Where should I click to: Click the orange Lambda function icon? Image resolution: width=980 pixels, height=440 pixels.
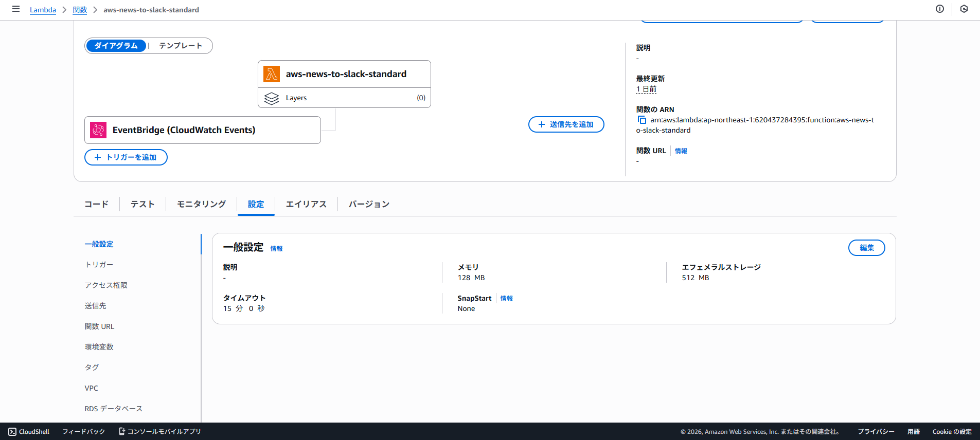coord(271,74)
